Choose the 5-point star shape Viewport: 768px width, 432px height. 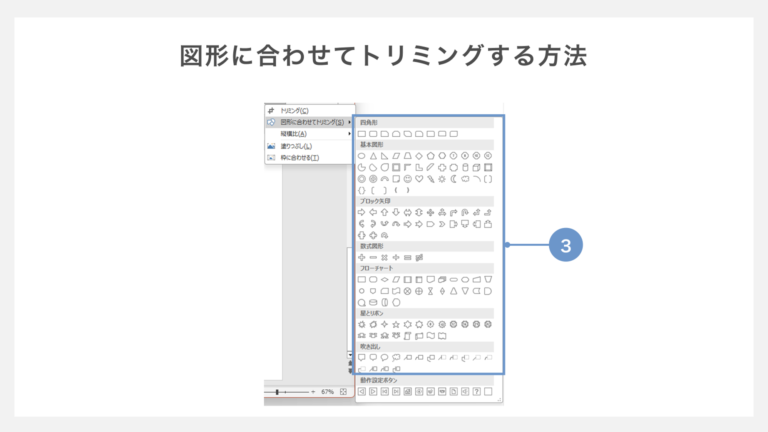click(x=396, y=324)
